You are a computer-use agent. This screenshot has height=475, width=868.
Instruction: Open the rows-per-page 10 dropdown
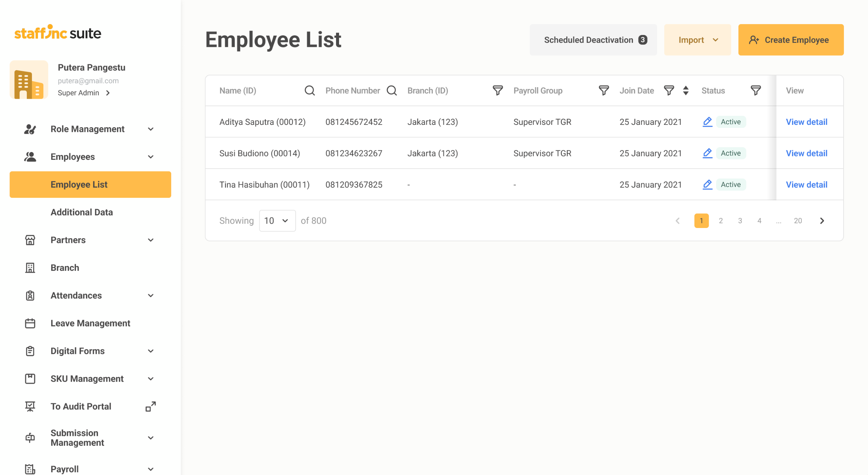(x=277, y=221)
